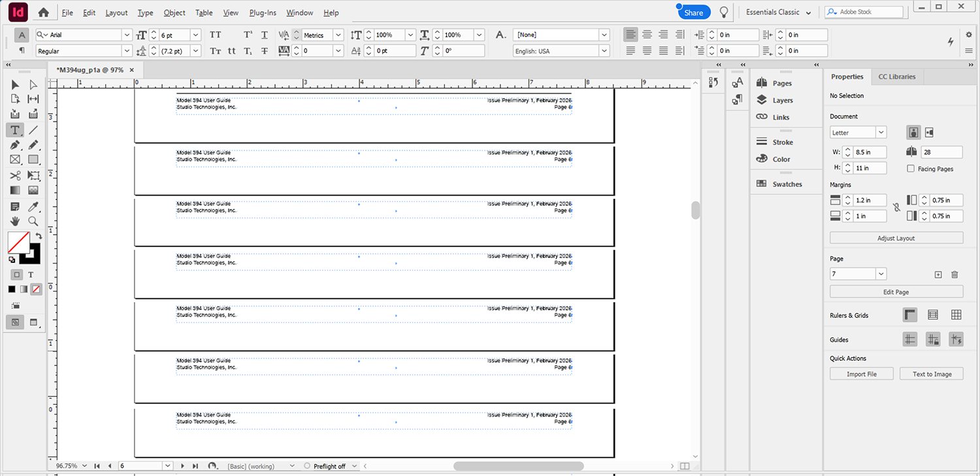The width and height of the screenshot is (980, 476).
Task: Select the Free Transform tool
Action: click(33, 175)
